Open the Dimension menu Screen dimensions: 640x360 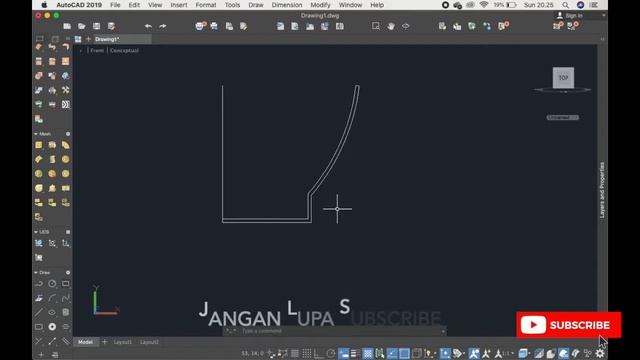tap(287, 5)
